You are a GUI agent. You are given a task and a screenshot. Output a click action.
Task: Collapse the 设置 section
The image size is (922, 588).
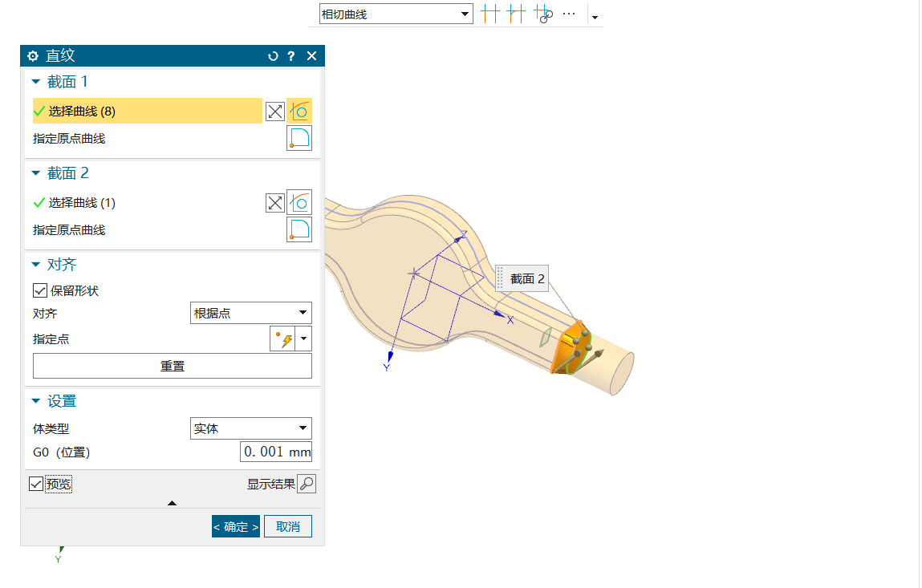point(36,401)
